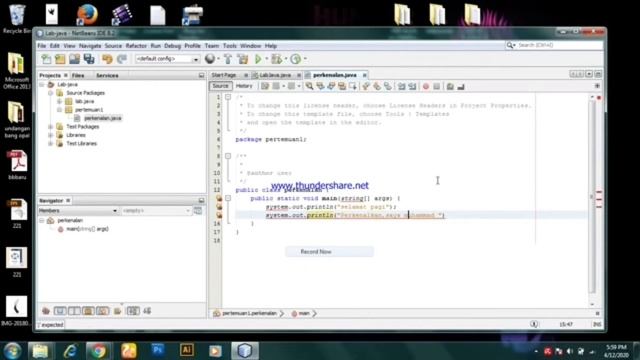Click the Last Edit icon in editor toolbar
The image size is (640, 360).
(x=265, y=86)
